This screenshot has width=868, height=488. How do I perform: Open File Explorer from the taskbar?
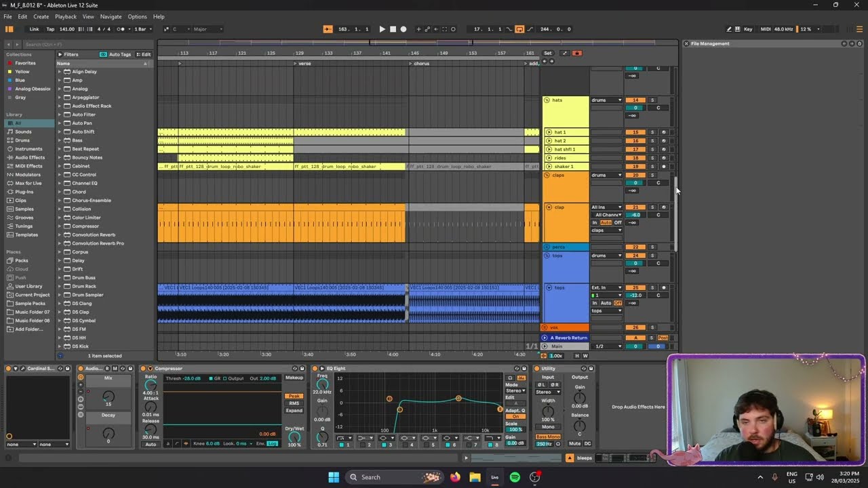pyautogui.click(x=475, y=477)
